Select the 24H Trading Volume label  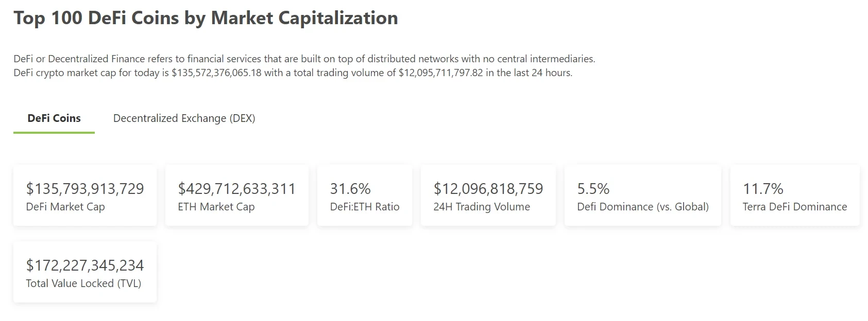tap(482, 207)
